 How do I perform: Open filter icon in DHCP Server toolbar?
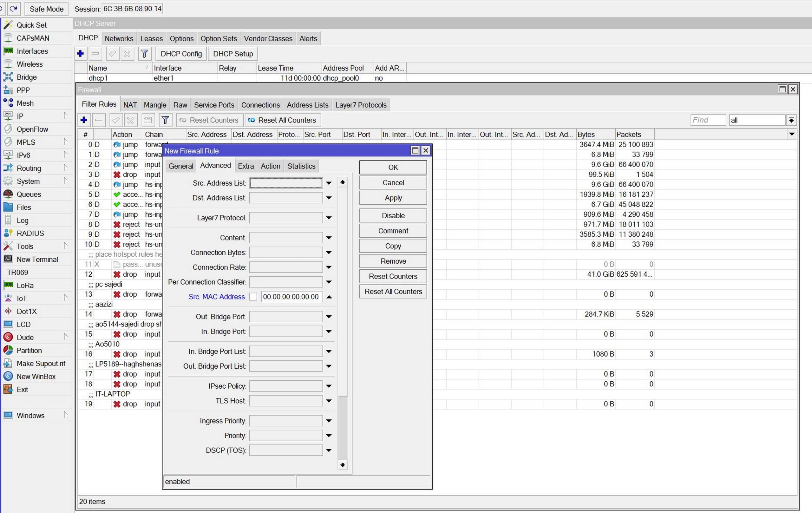[144, 54]
